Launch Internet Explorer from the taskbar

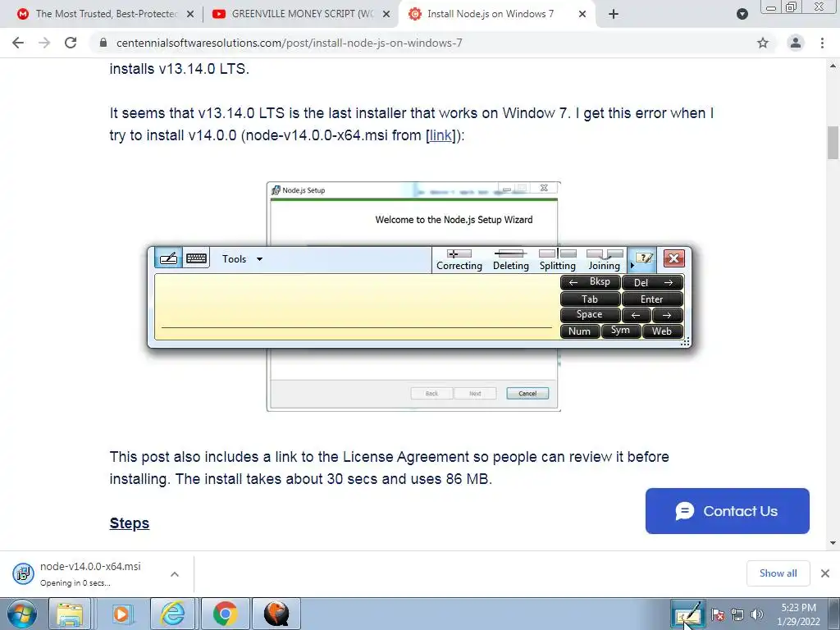coord(173,614)
